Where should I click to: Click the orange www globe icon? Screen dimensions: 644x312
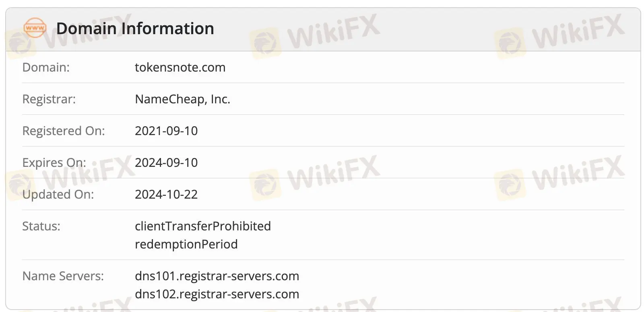click(x=35, y=28)
